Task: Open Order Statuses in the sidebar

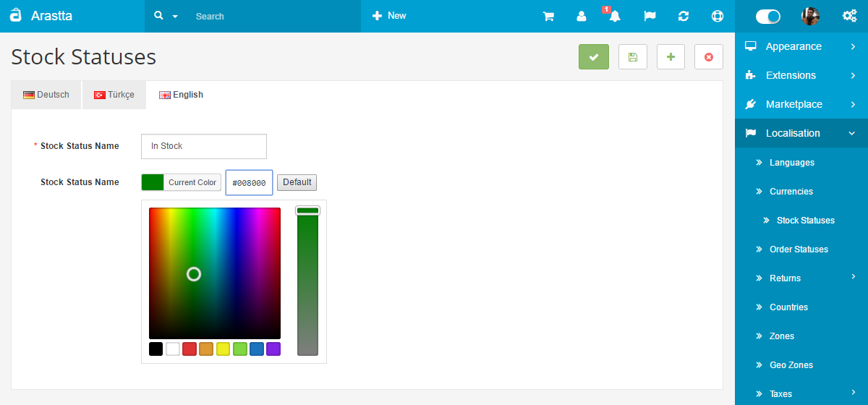Action: [x=799, y=250]
